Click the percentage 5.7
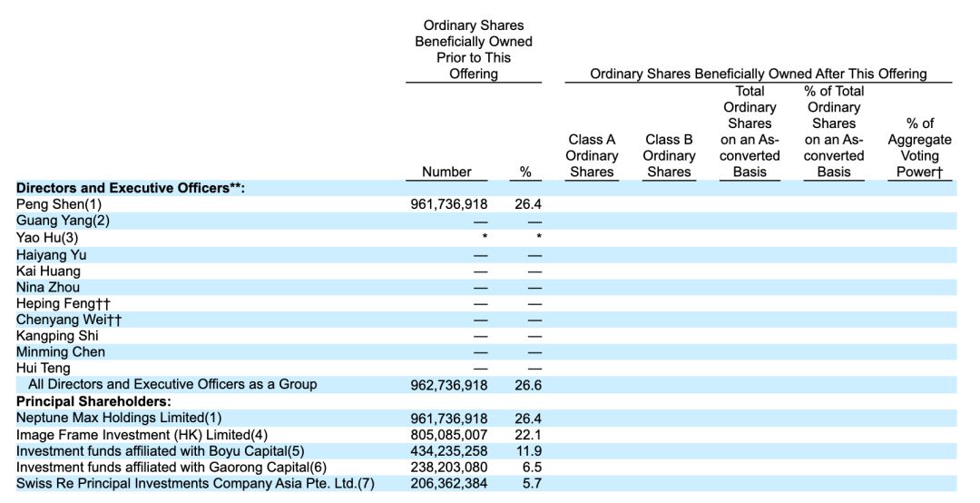The height and width of the screenshot is (503, 980). [x=531, y=484]
